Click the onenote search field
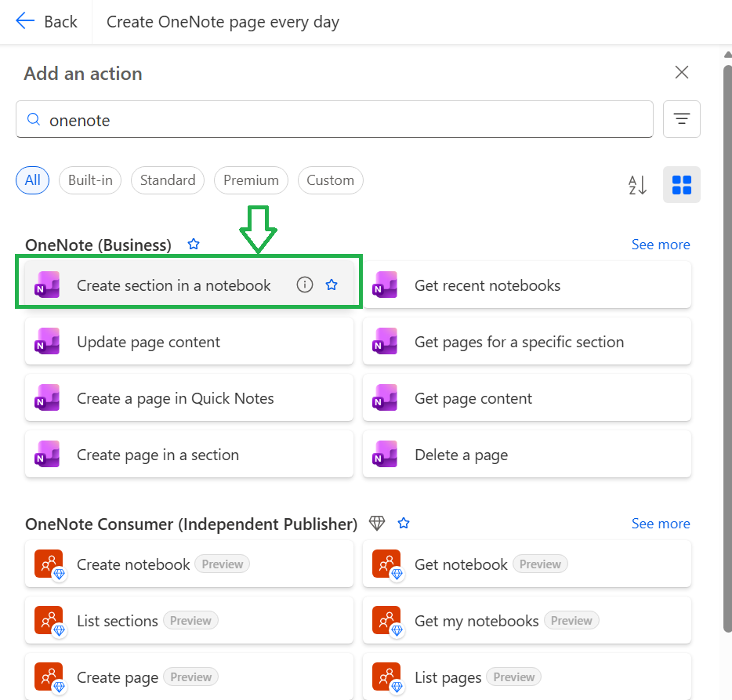This screenshot has width=732, height=700. [334, 120]
